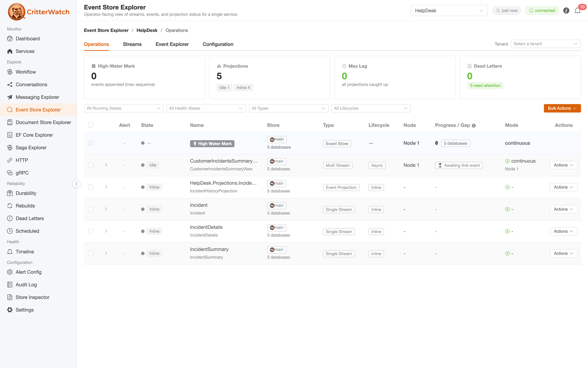588x368 pixels.
Task: Open the Select a tenant dropdown
Action: coord(546,44)
